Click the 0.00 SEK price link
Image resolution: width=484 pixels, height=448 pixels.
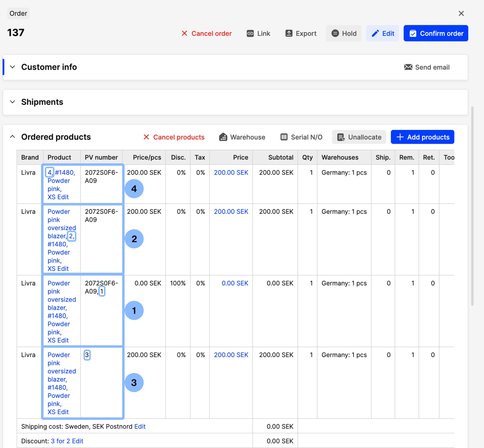point(235,283)
